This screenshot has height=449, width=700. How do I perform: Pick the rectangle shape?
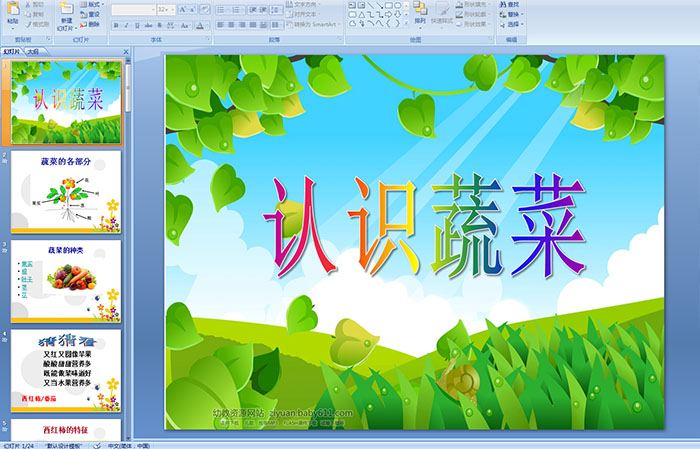[x=389, y=5]
